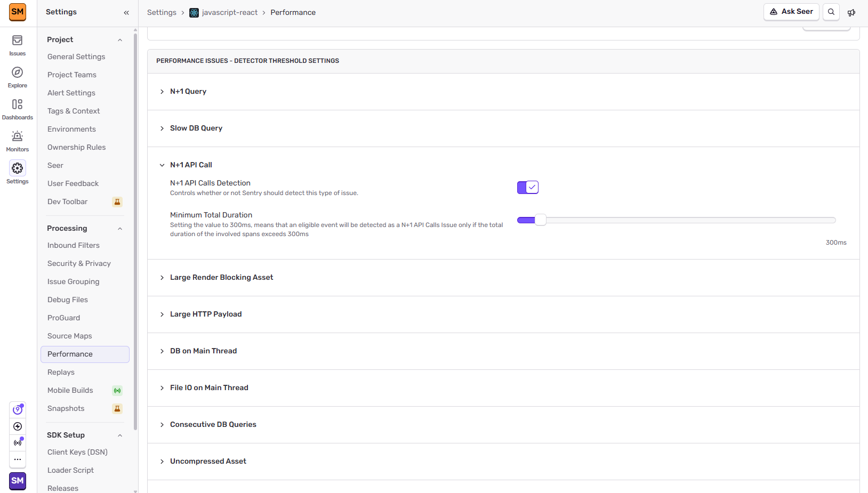Open the Monitors siren icon
Viewport: 868px width, 493px height.
[18, 136]
